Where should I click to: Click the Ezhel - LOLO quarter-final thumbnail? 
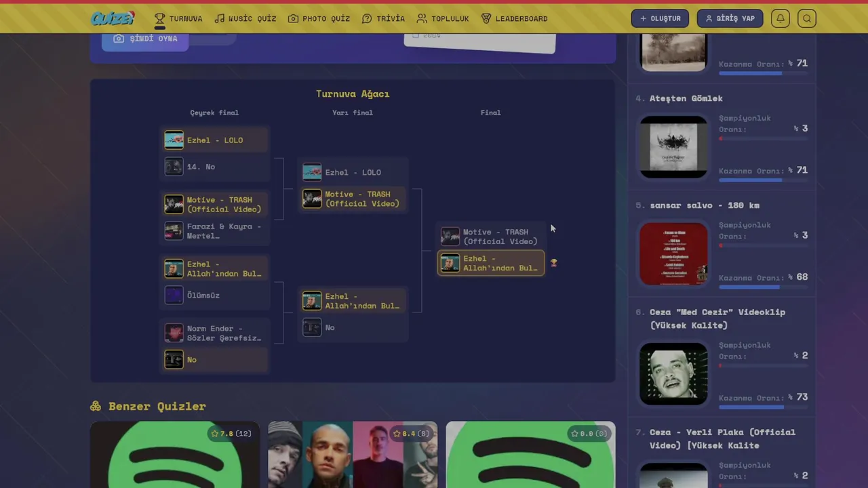(x=174, y=140)
